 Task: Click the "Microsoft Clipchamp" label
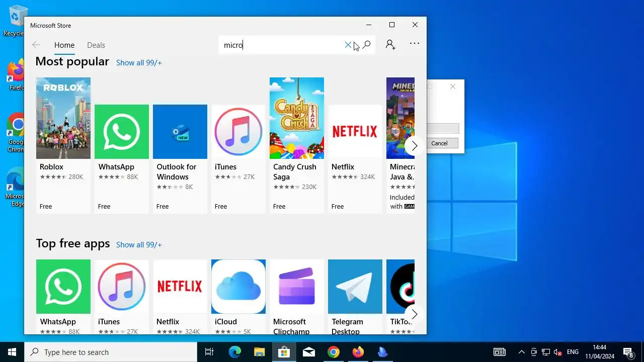pyautogui.click(x=291, y=326)
